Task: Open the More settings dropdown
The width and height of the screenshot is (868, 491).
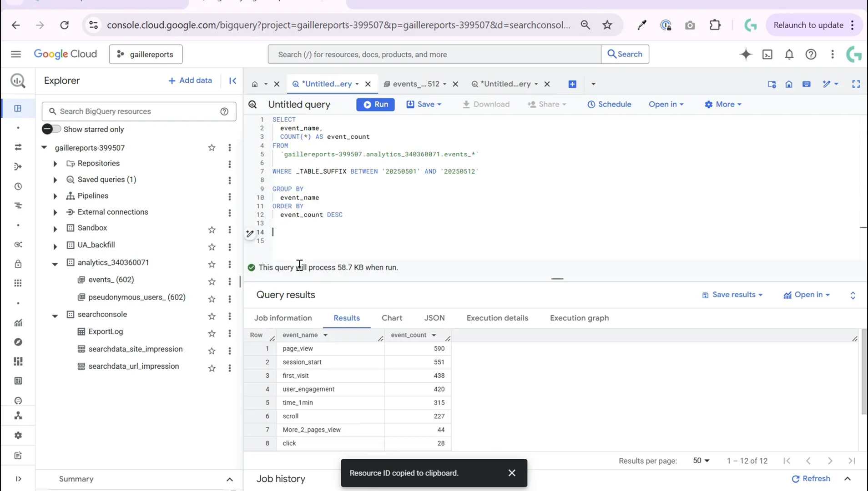Action: (723, 104)
